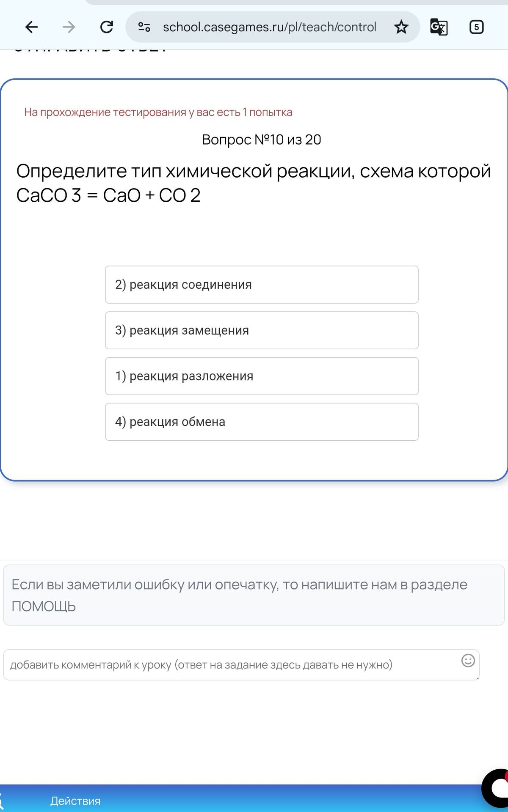Select answer "3) реакция замещения"
This screenshot has width=508, height=812.
point(262,330)
